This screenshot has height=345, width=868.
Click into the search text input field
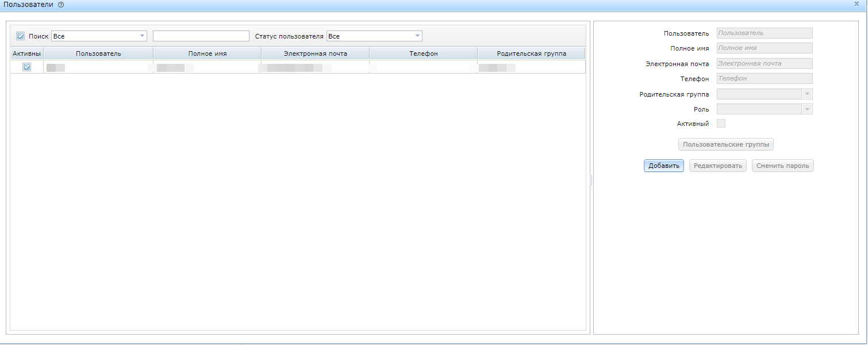[x=201, y=36]
